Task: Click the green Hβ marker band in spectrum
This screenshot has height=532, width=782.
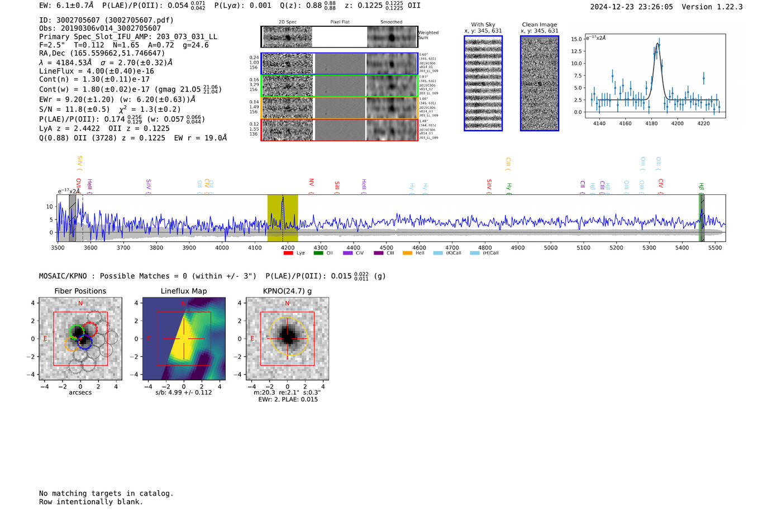Action: (700, 218)
